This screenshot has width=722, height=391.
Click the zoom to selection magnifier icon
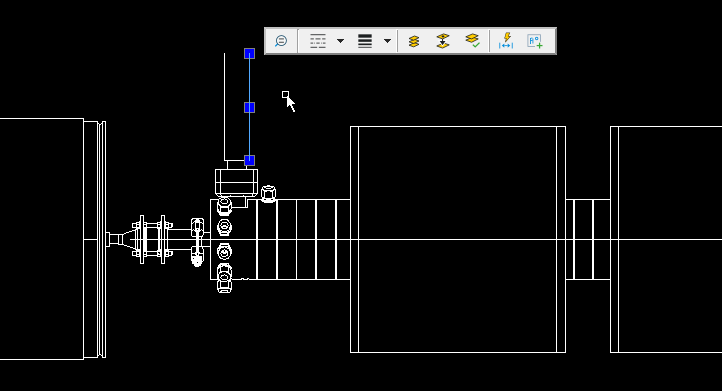pos(281,41)
